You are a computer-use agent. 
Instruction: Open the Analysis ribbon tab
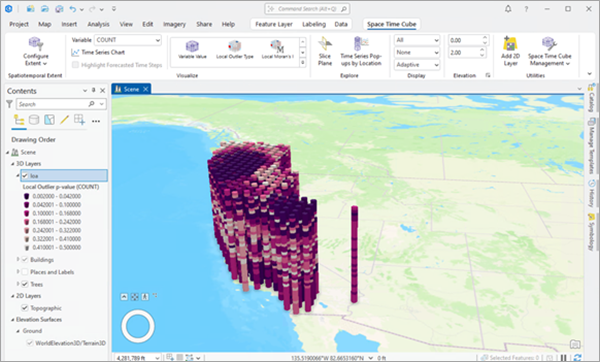click(x=98, y=24)
